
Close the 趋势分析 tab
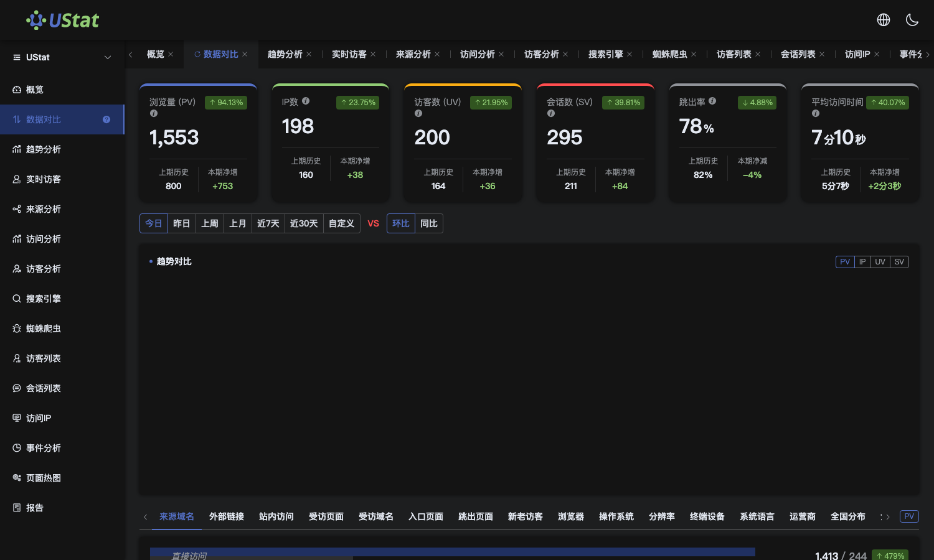pos(309,54)
